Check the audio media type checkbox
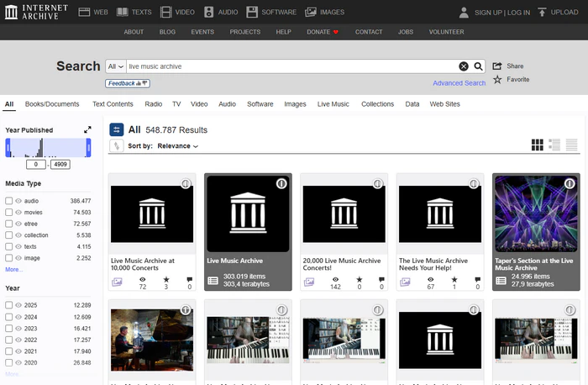This screenshot has height=385, width=588. click(8, 201)
